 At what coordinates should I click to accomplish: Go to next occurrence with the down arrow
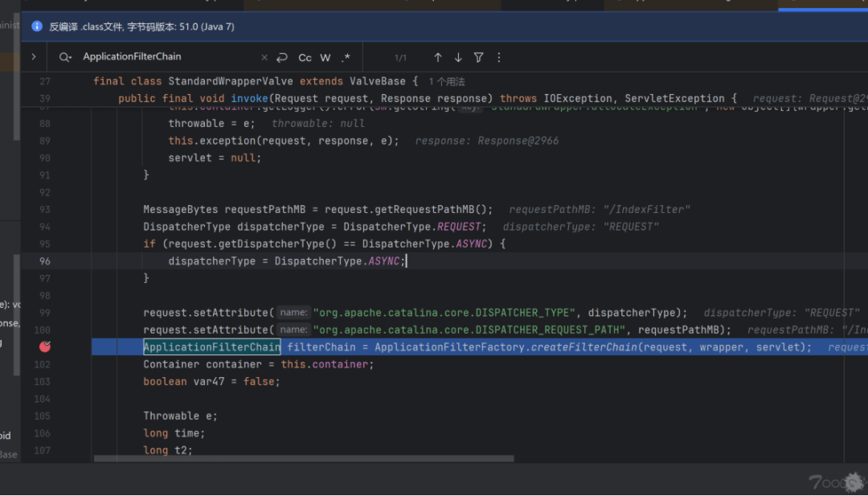[x=458, y=57]
